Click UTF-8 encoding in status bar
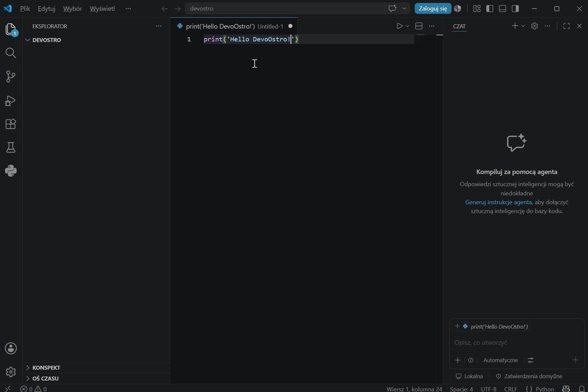Image resolution: width=588 pixels, height=392 pixels. pos(489,389)
